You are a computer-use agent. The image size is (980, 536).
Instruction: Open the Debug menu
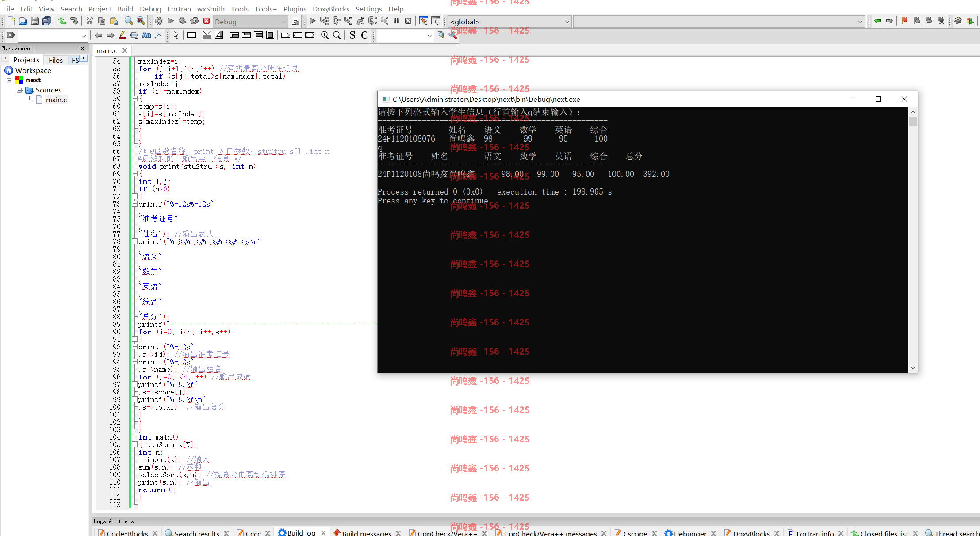tap(150, 9)
